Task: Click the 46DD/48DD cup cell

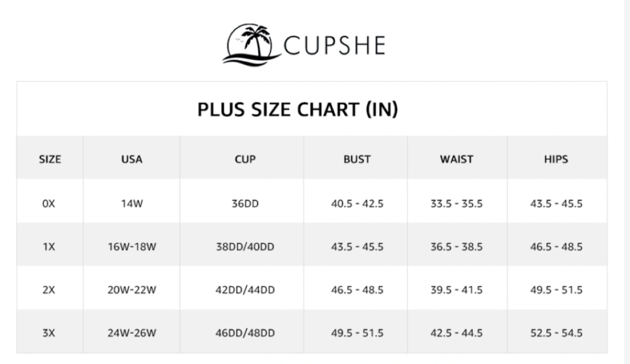Action: 245,333
